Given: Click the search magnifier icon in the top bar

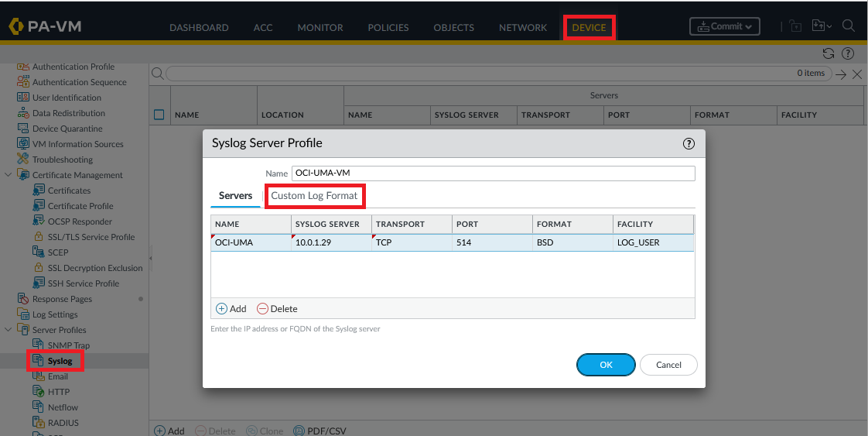Looking at the screenshot, I should (x=848, y=26).
